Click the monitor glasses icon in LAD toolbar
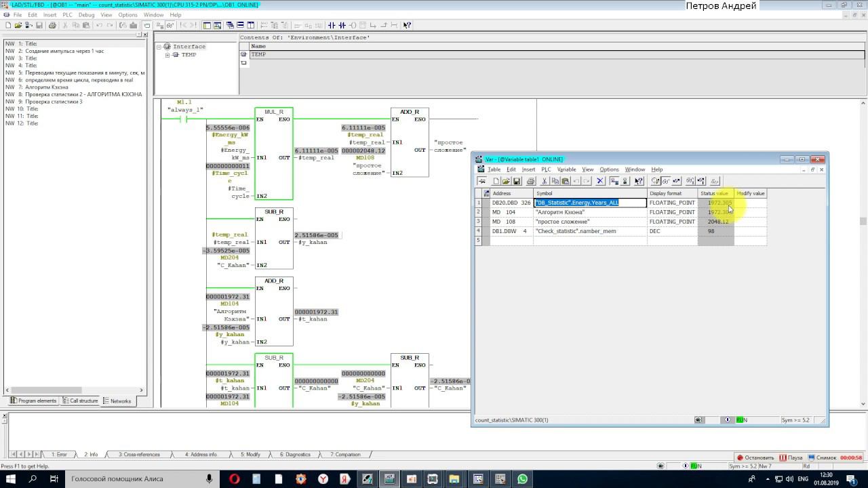 coord(170,26)
